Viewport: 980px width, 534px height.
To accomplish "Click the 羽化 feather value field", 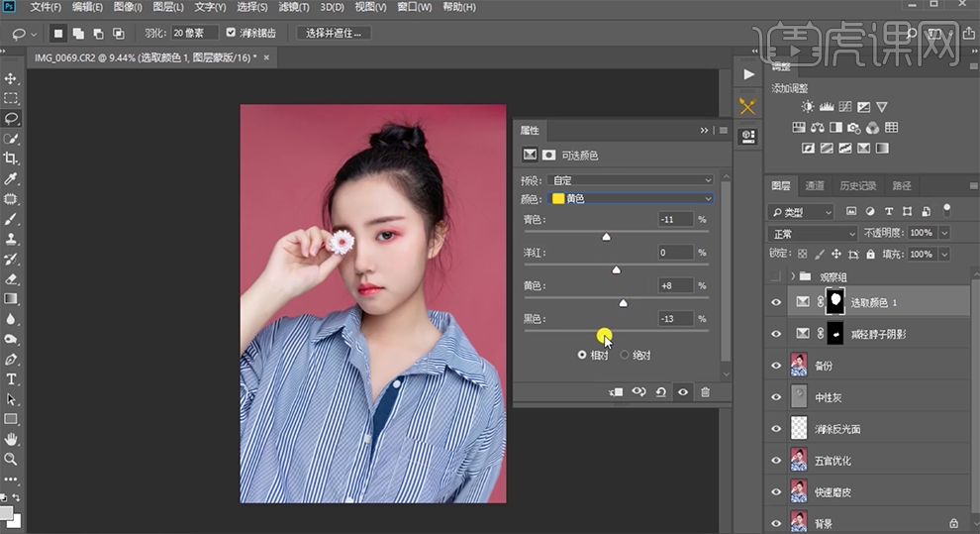I will [194, 33].
